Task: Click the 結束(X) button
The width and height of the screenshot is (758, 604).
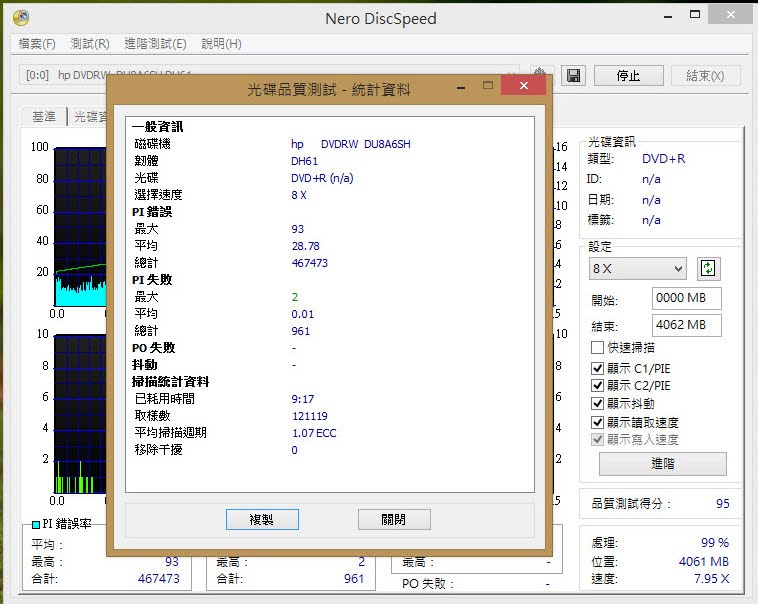Action: click(705, 76)
